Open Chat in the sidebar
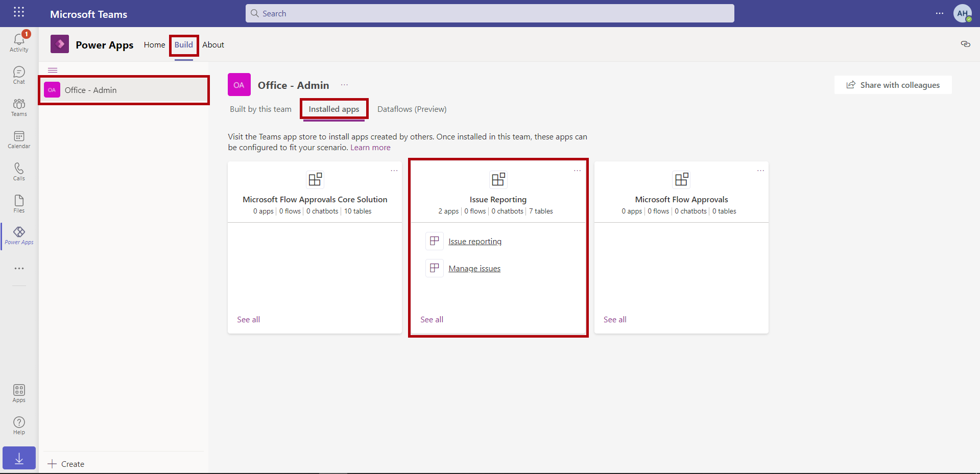This screenshot has height=474, width=980. coord(19,75)
